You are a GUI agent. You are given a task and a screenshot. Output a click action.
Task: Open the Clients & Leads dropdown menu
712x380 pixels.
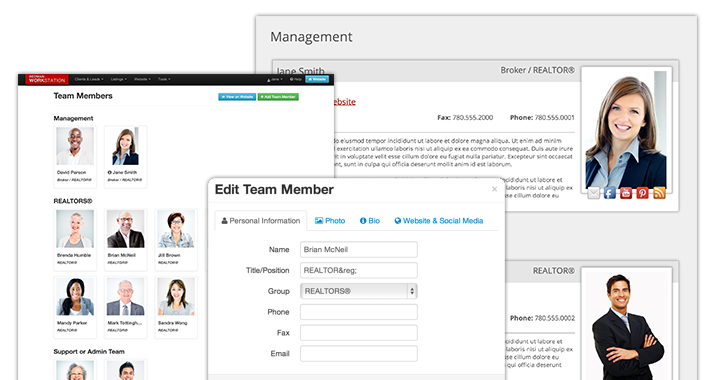89,79
